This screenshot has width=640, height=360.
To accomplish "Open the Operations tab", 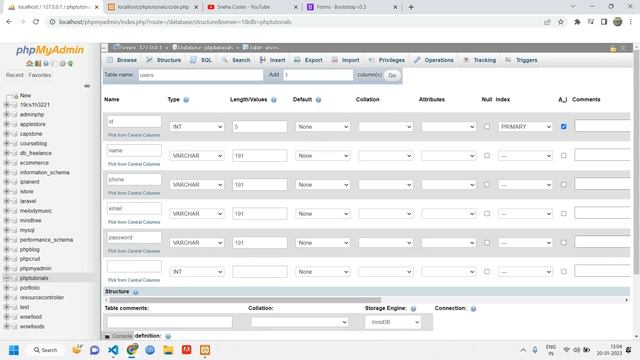I will pyautogui.click(x=433, y=60).
